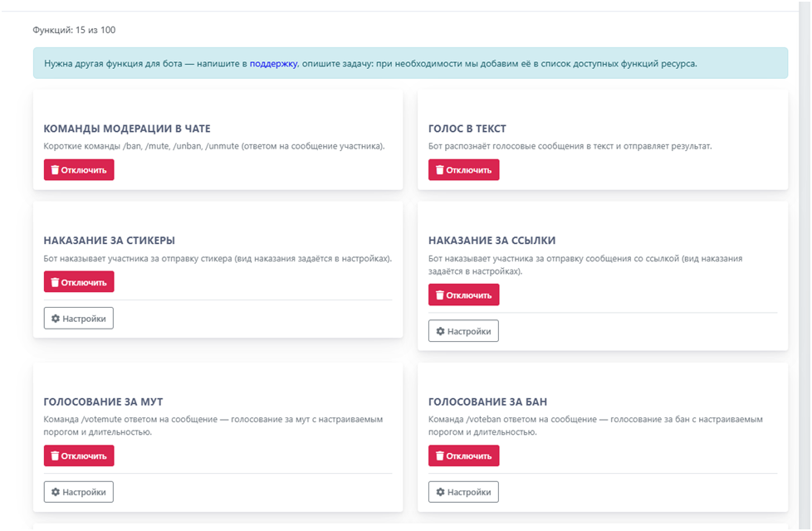
Task: Click the Функций: 15 из 100 counter
Action: 74,30
